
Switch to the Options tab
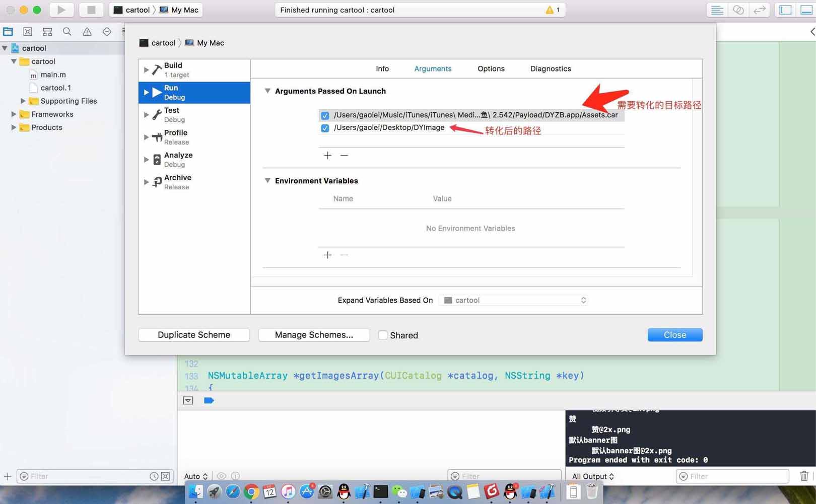[491, 69]
